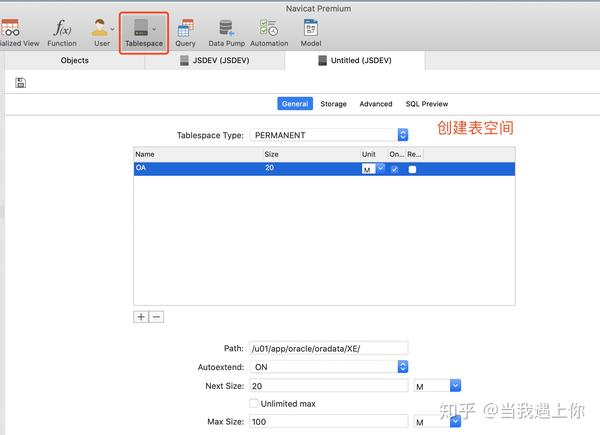Add a datafile with plus button
Screen dimensions: 600x435
tap(141, 317)
